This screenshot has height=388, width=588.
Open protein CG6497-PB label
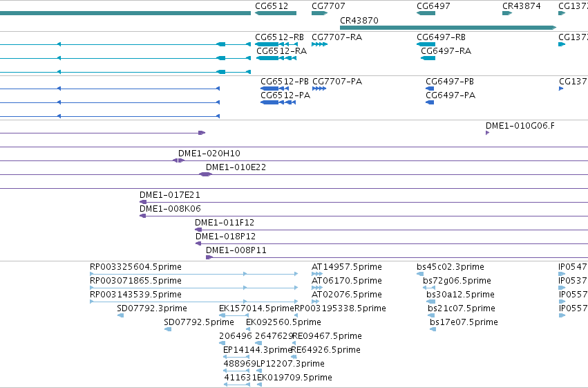pos(450,82)
